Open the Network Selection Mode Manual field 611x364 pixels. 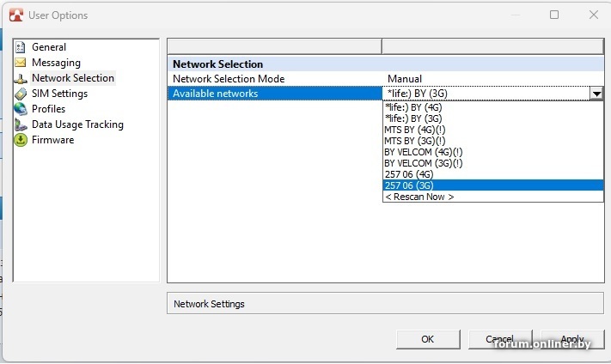click(x=492, y=79)
